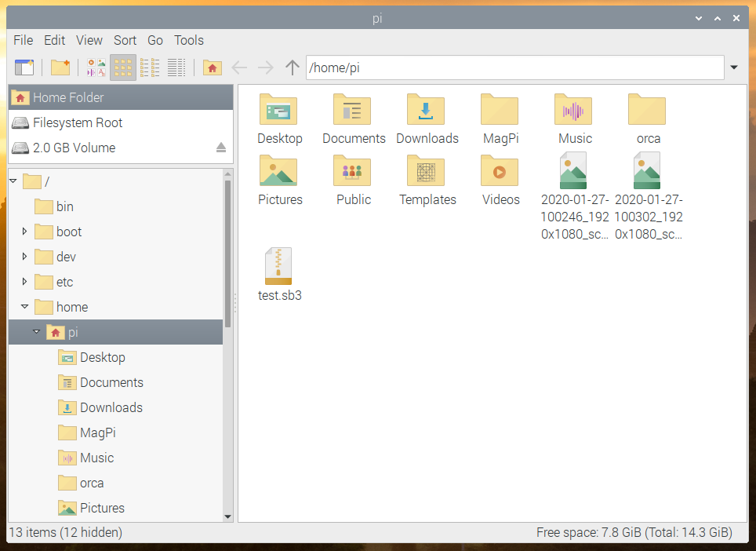The height and width of the screenshot is (551, 756).
Task: Switch to detailed list view
Action: pos(176,68)
